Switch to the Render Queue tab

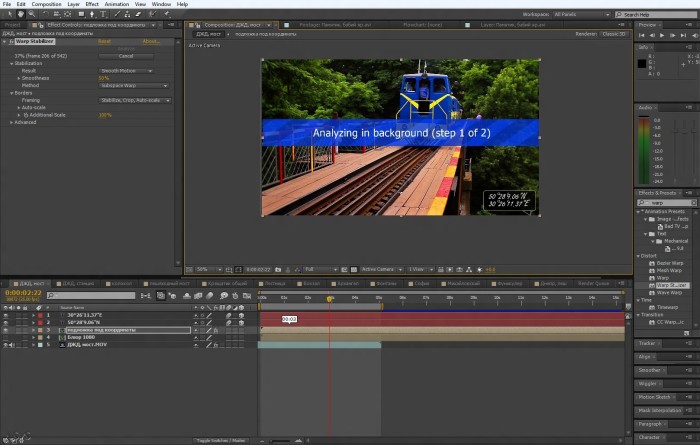pyautogui.click(x=593, y=283)
